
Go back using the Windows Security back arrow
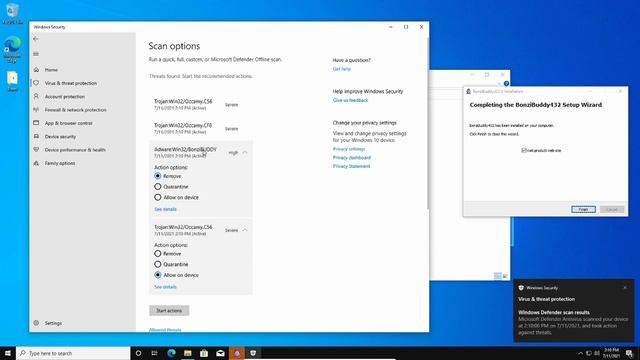click(x=36, y=39)
